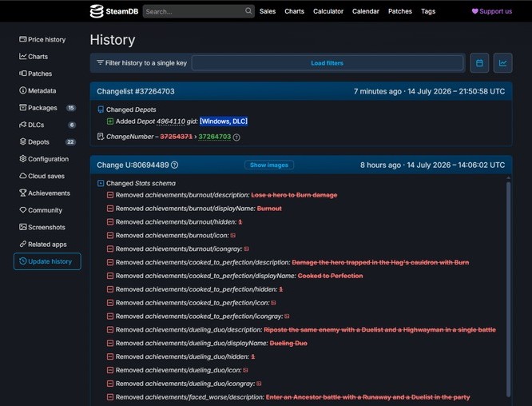
Task: Select Update history in the sidebar
Action: (47, 261)
